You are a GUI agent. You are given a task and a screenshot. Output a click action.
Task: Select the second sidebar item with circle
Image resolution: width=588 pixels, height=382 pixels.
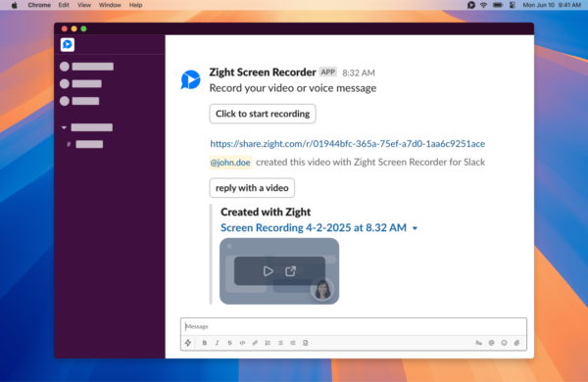tap(80, 83)
